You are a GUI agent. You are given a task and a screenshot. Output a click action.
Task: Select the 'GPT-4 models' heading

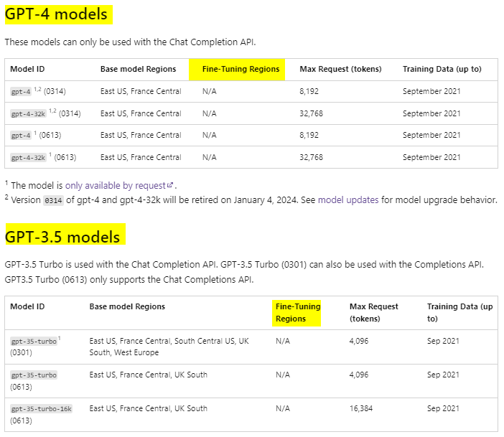pos(56,14)
